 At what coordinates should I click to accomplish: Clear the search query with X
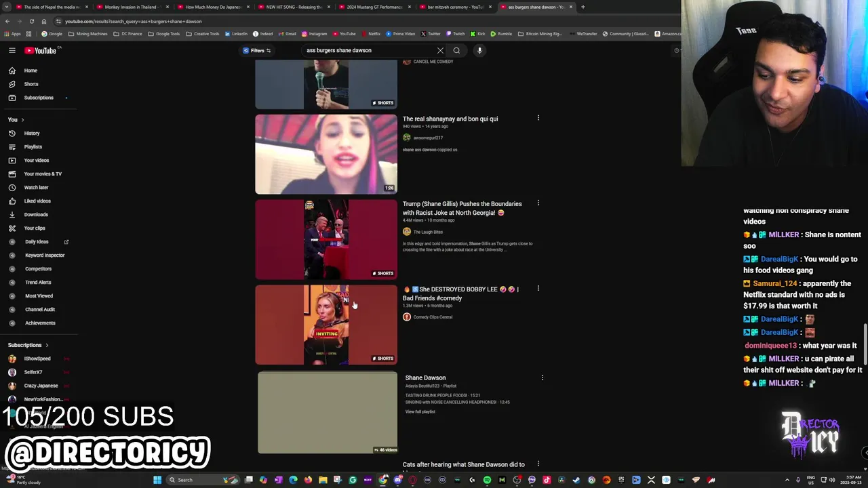(440, 50)
